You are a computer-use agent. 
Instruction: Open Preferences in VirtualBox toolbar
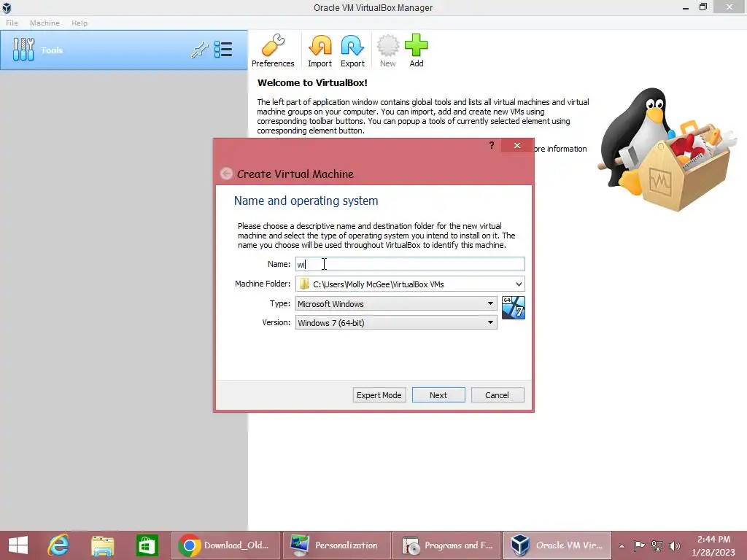(273, 50)
